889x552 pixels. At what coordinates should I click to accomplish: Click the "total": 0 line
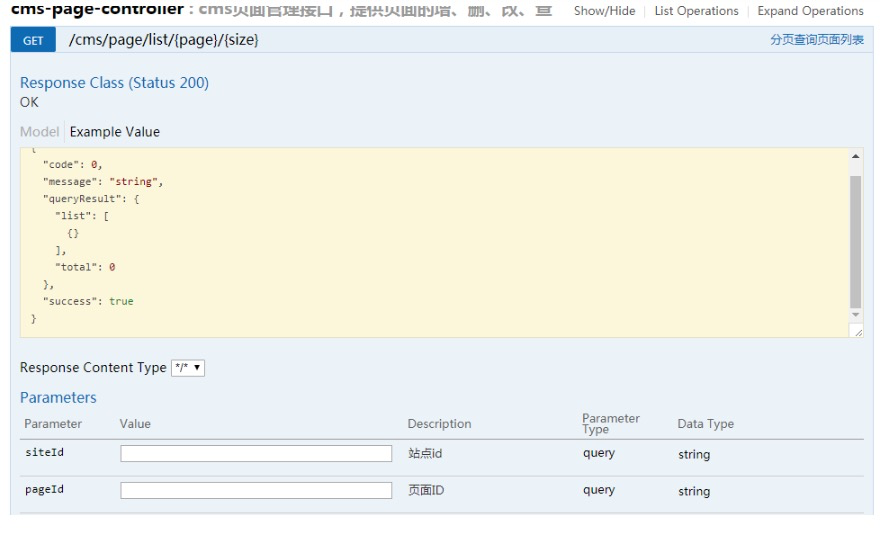pos(85,267)
